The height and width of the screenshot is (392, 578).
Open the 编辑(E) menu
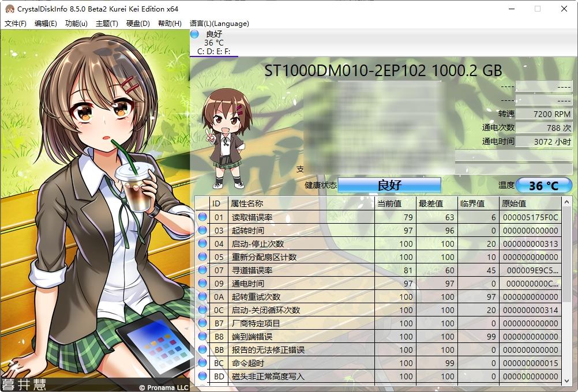[x=46, y=24]
